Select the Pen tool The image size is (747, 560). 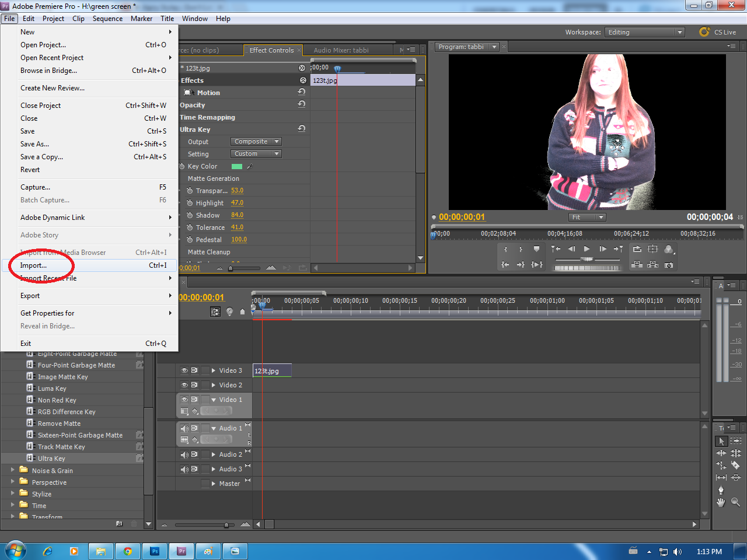[722, 490]
